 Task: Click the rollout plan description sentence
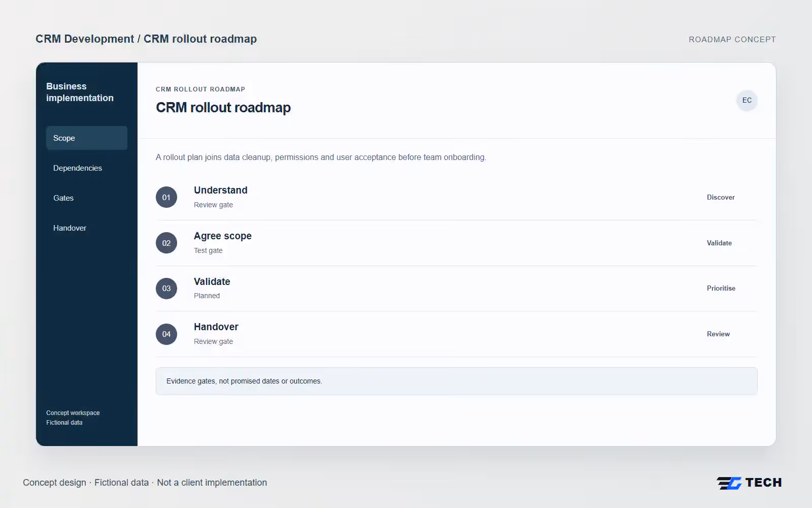(x=321, y=157)
